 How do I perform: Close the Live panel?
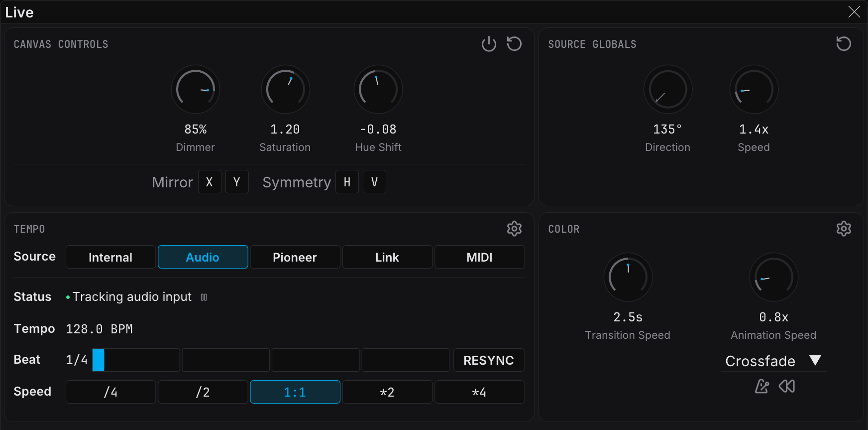(854, 12)
